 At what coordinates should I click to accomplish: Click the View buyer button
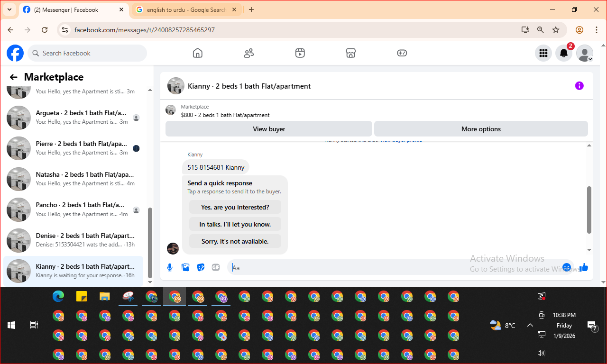tap(269, 129)
